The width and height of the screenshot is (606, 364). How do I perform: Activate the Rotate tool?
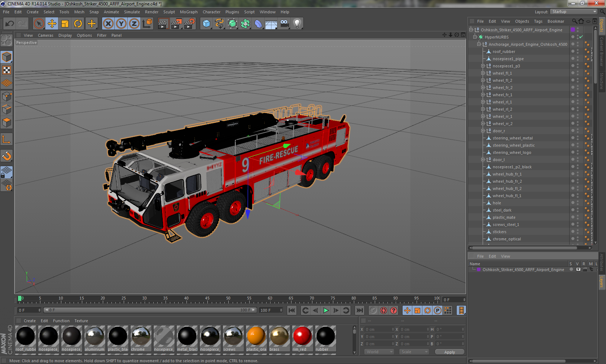click(x=78, y=24)
